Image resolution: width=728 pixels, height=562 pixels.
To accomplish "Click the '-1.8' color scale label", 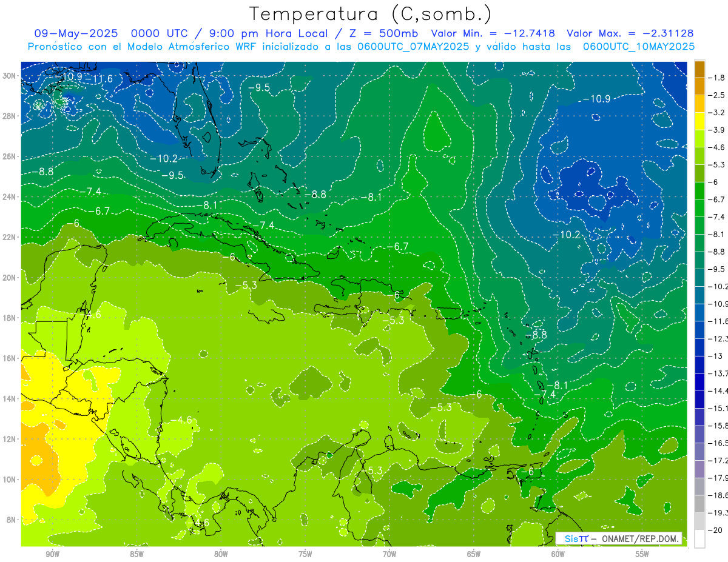I will tap(718, 78).
